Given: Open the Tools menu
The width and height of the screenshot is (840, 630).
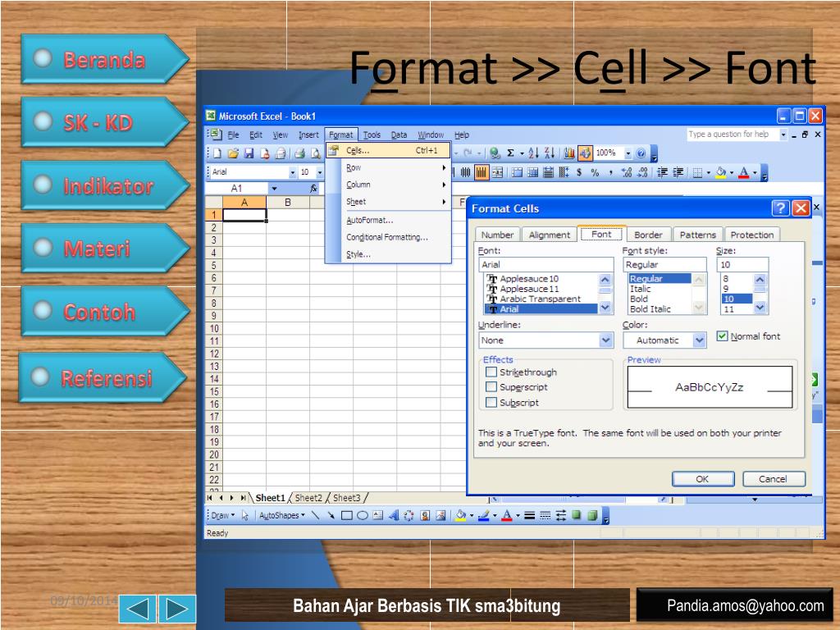Looking at the screenshot, I should (372, 135).
